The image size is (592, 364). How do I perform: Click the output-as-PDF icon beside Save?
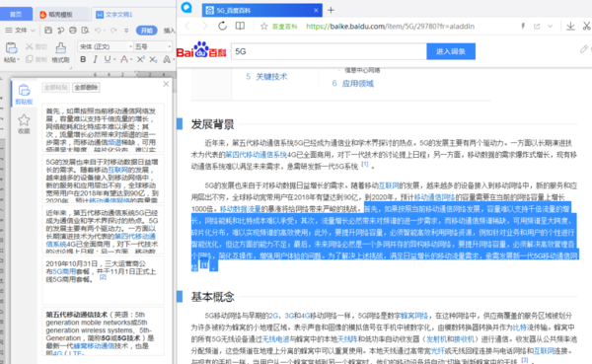click(60, 31)
